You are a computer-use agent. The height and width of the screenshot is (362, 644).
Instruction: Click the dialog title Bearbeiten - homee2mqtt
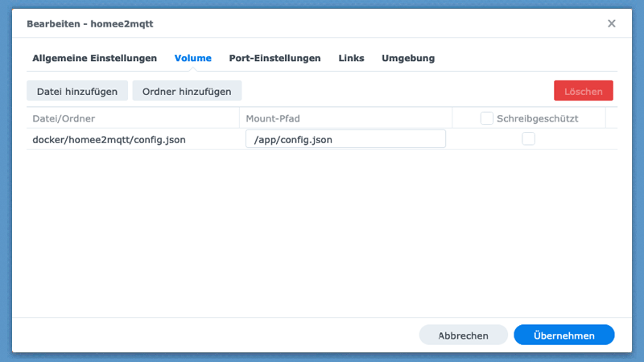(90, 24)
